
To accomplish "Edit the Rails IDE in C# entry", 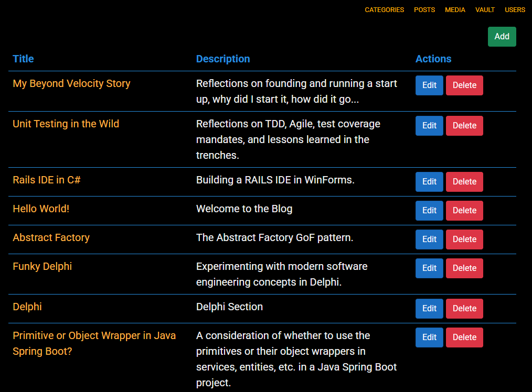I will point(429,182).
